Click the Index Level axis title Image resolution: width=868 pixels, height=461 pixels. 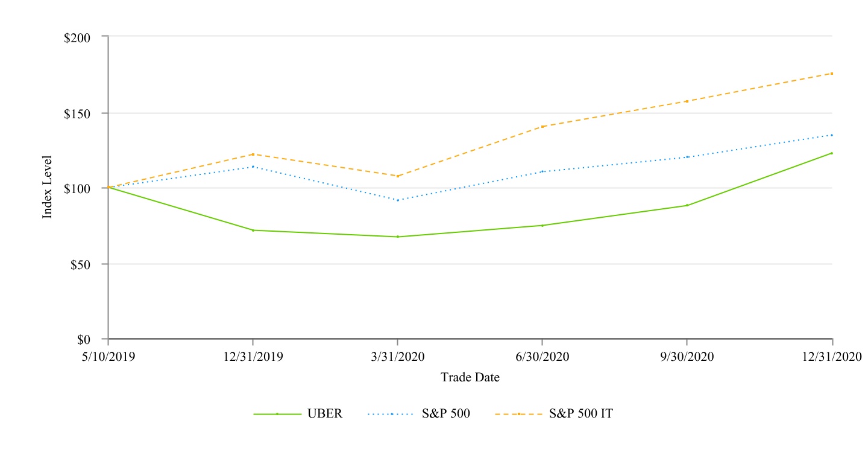point(48,187)
